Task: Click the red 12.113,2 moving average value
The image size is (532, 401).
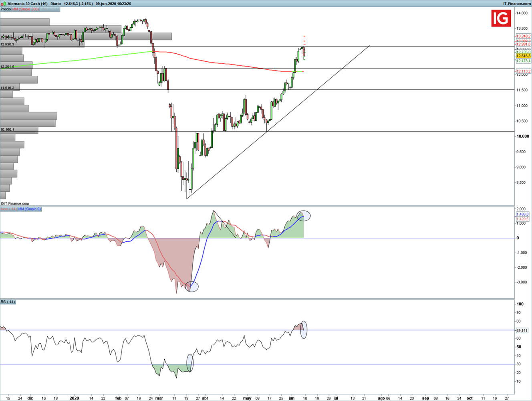Action: [x=523, y=71]
